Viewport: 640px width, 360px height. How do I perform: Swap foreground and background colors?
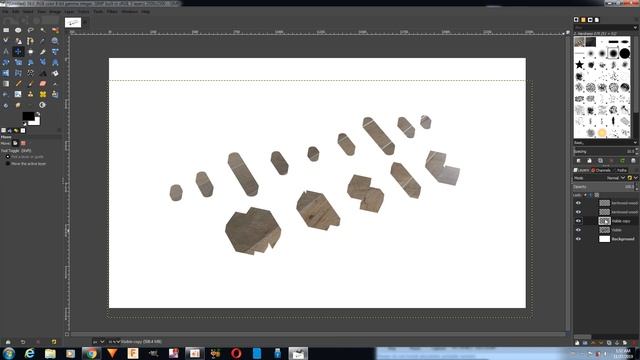(x=38, y=114)
